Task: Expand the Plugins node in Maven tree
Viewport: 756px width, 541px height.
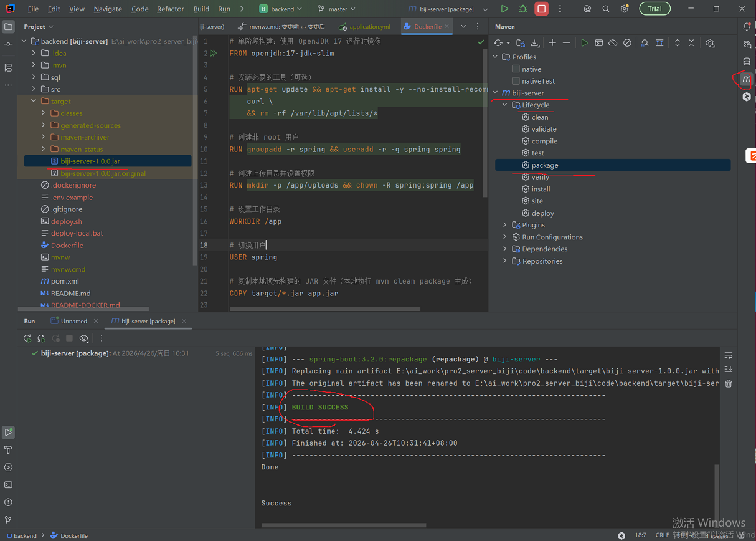Action: coord(504,225)
